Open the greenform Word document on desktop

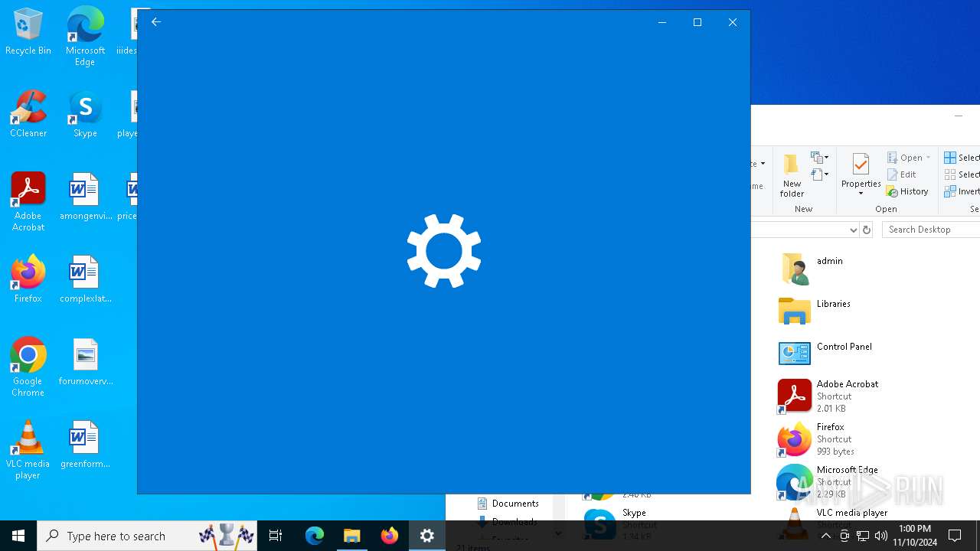85,445
